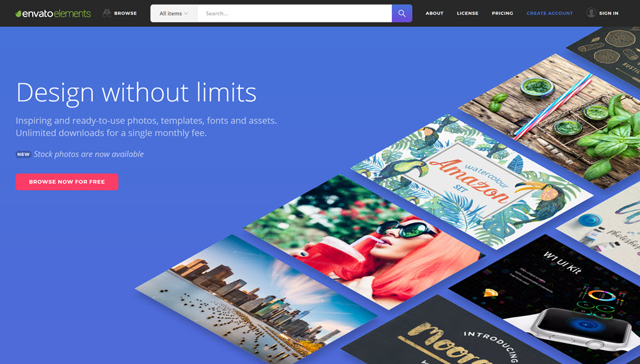Click the NEW badge before Stock photos
The width and height of the screenshot is (640, 364).
(x=24, y=154)
